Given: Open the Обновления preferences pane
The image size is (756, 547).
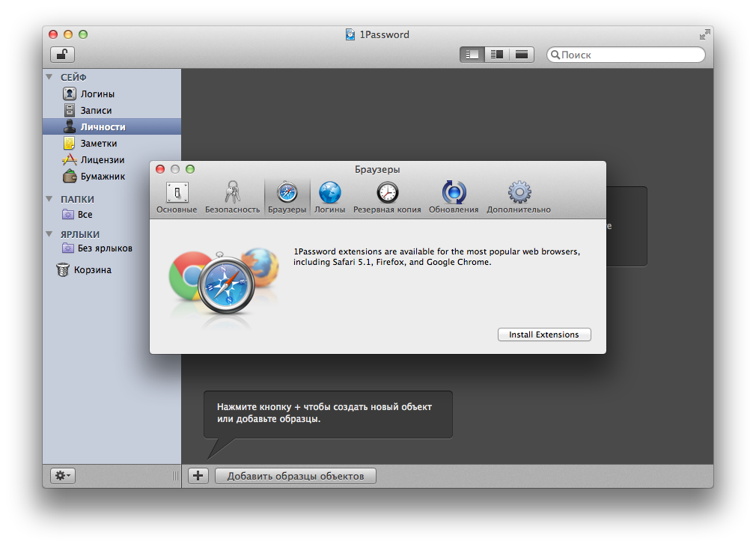Looking at the screenshot, I should click(454, 198).
